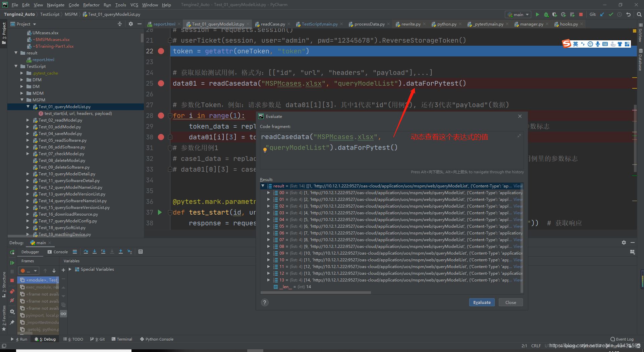The width and height of the screenshot is (644, 352).
Task: Click the Close button in Evaluate dialog
Action: (x=511, y=302)
